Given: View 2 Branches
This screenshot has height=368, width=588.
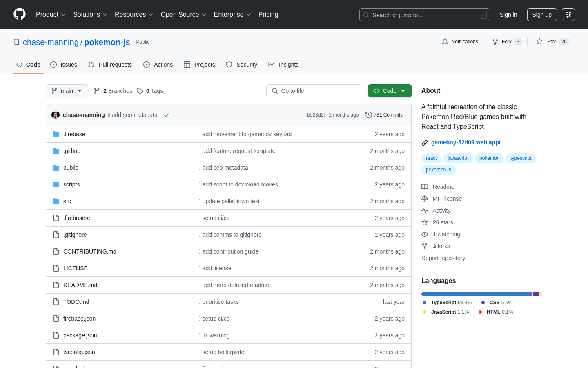Looking at the screenshot, I should pos(113,91).
